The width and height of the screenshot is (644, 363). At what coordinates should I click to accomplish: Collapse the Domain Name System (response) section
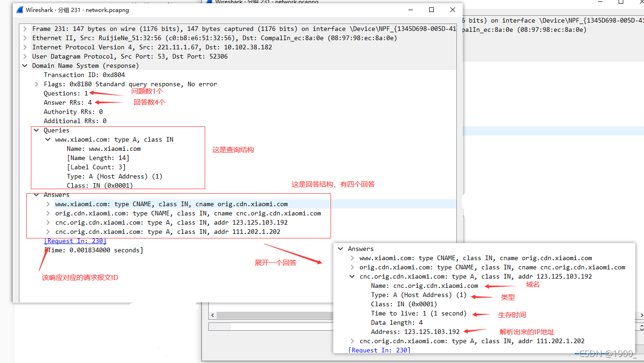coord(25,65)
